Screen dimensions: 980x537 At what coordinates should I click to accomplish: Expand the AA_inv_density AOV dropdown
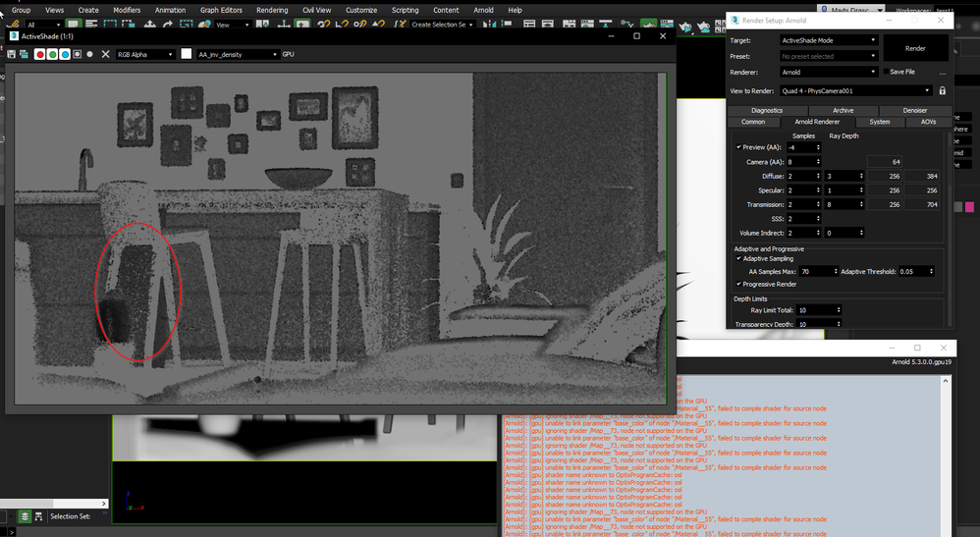pyautogui.click(x=238, y=54)
